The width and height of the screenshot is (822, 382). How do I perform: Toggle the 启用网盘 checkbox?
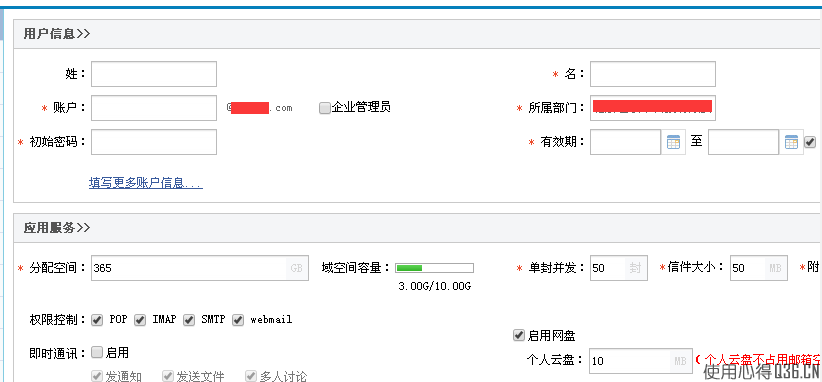(518, 335)
